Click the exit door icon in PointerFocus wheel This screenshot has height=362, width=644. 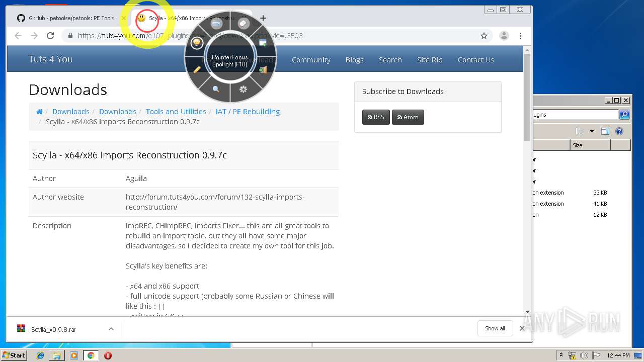point(263,70)
